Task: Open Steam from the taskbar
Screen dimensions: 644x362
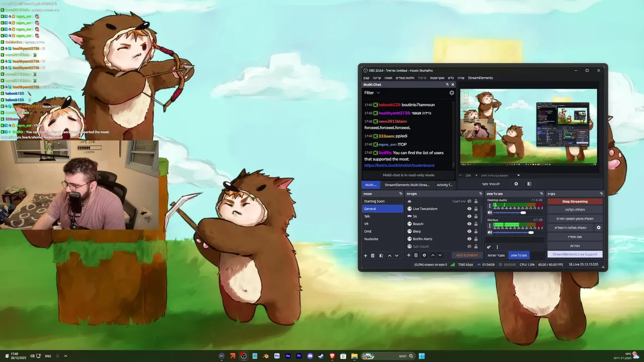Action: 320,356
